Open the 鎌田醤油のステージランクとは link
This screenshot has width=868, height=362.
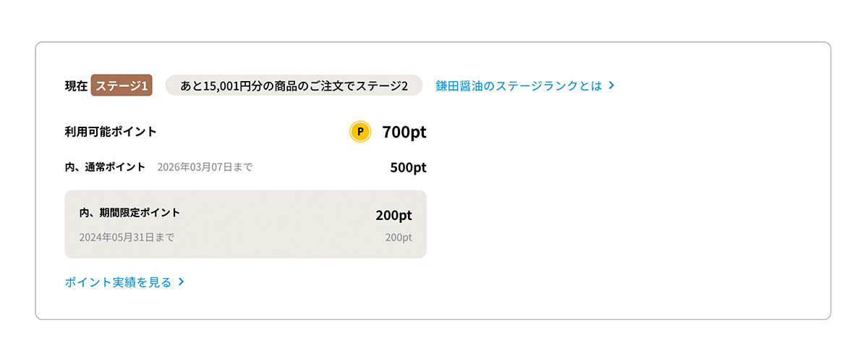[x=525, y=85]
